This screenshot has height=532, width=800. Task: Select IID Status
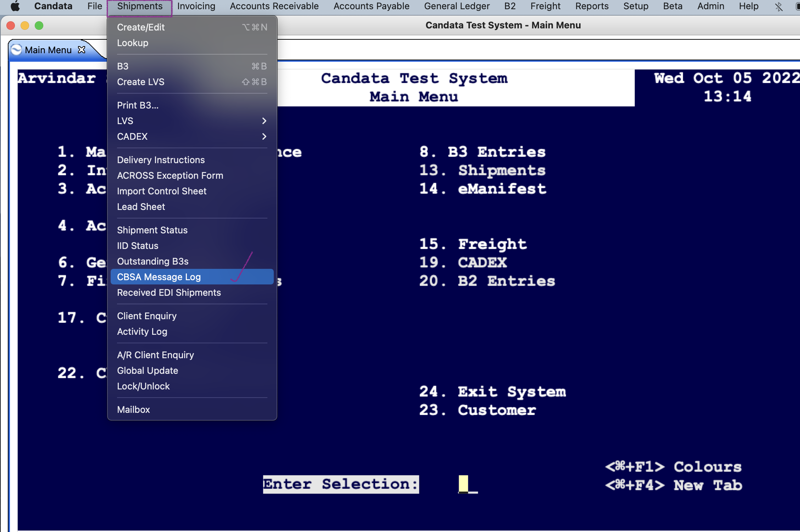click(192, 246)
